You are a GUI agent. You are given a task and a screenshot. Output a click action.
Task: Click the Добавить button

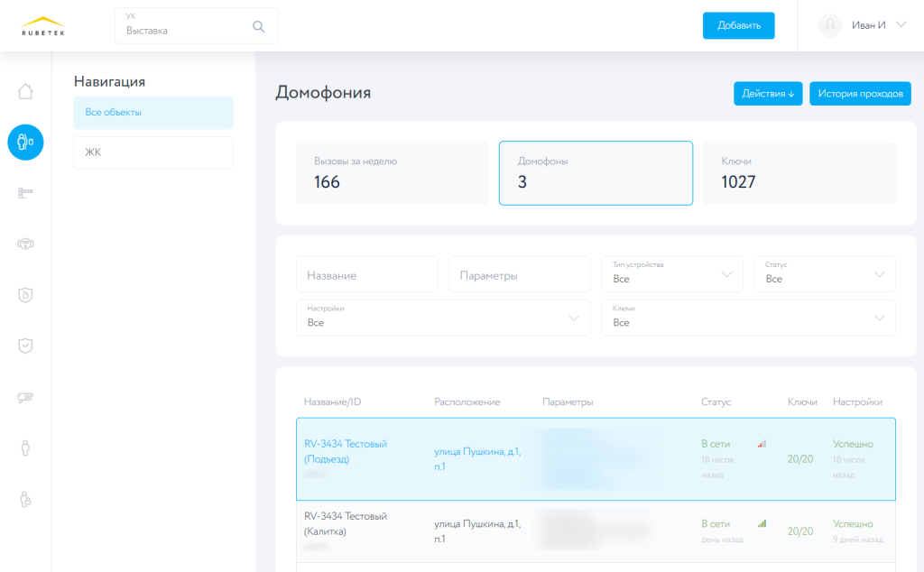click(738, 25)
